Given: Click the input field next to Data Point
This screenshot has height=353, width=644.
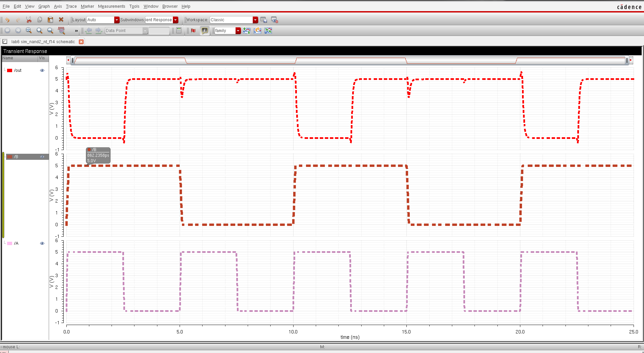Looking at the screenshot, I should coord(159,31).
